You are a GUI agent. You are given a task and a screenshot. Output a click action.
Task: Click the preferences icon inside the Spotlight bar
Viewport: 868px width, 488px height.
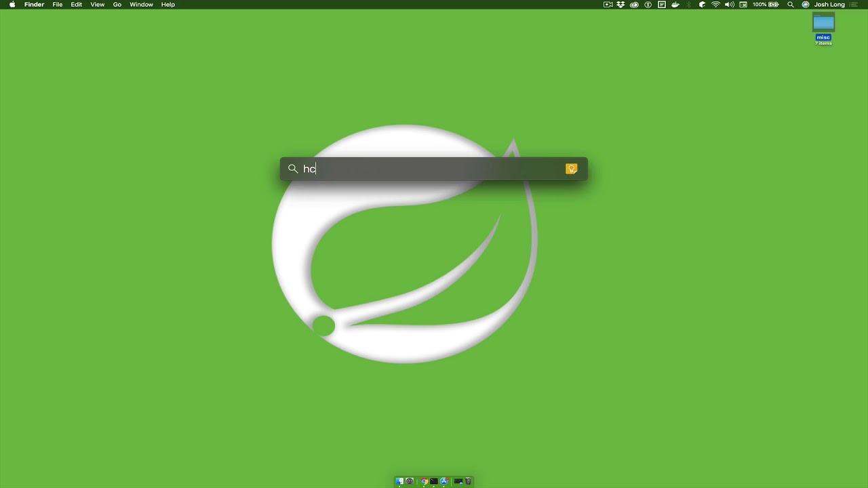pos(571,169)
